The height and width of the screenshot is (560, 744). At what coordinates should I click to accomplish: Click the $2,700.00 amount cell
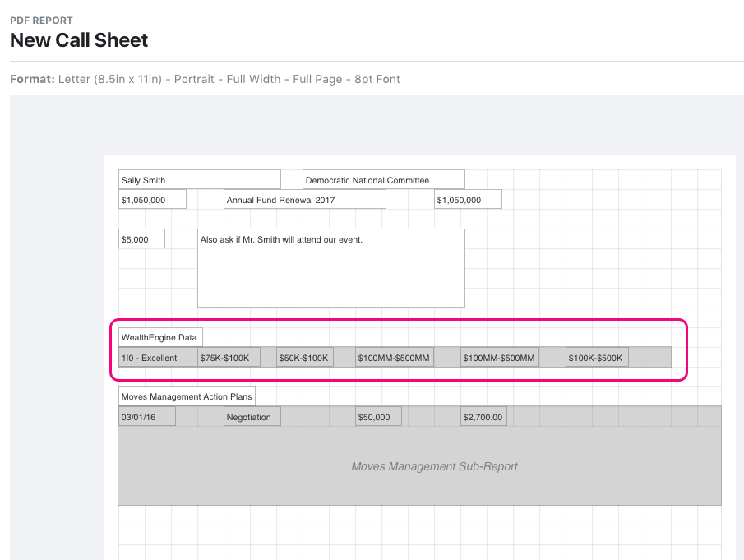point(483,415)
